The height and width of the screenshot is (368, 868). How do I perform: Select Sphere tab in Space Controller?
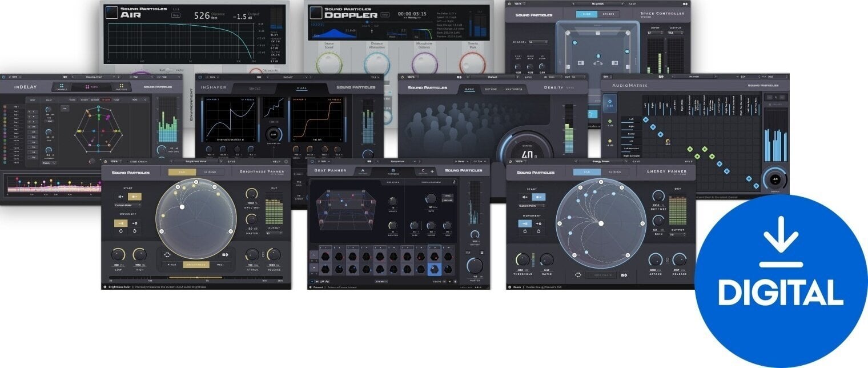click(x=609, y=14)
